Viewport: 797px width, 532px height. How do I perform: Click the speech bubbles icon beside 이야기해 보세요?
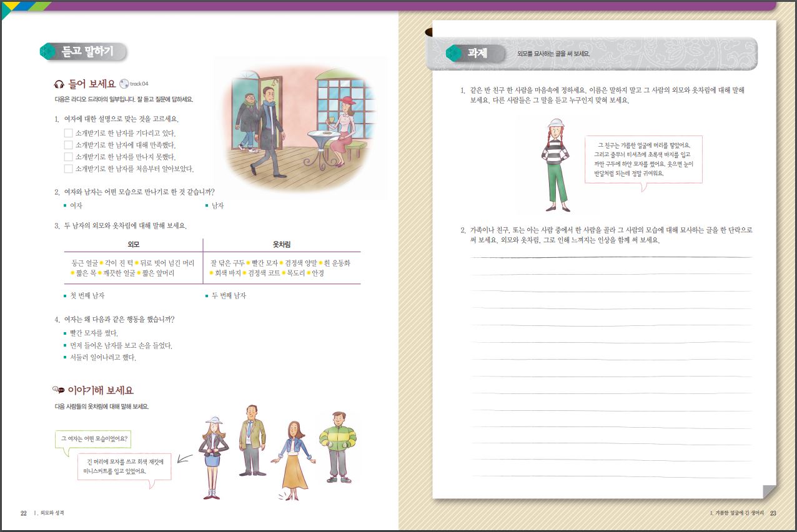[59, 391]
